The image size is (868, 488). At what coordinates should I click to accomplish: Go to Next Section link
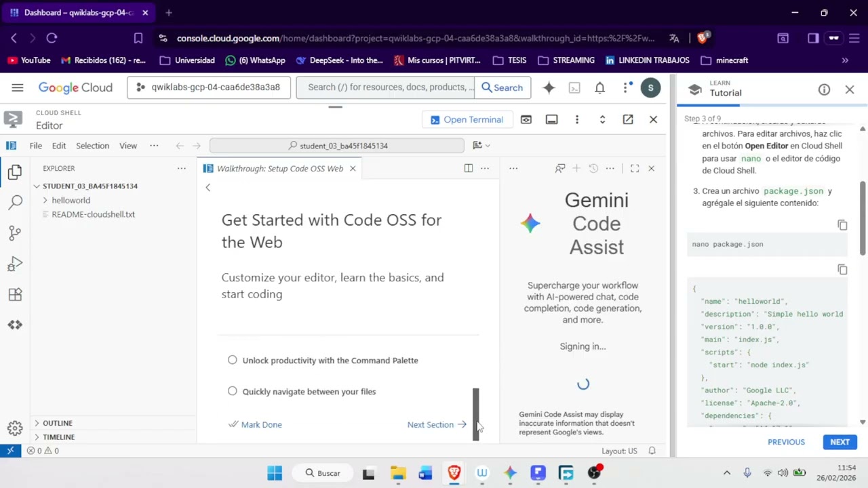point(437,425)
